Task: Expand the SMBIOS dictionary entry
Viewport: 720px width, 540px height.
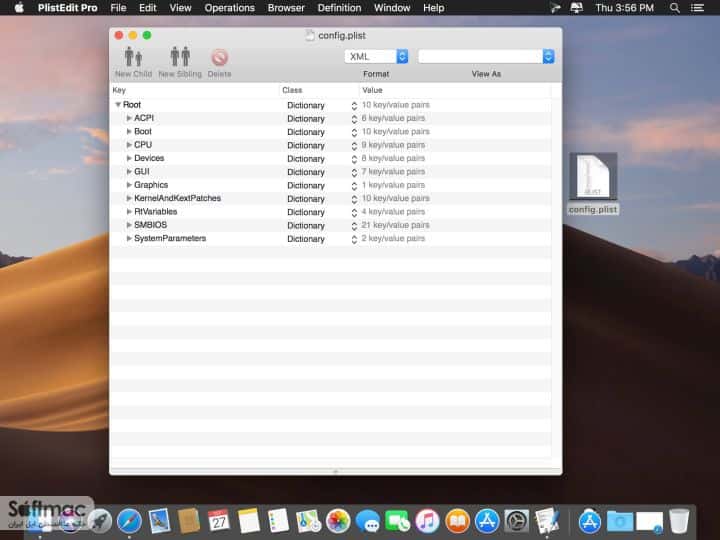Action: pos(129,225)
